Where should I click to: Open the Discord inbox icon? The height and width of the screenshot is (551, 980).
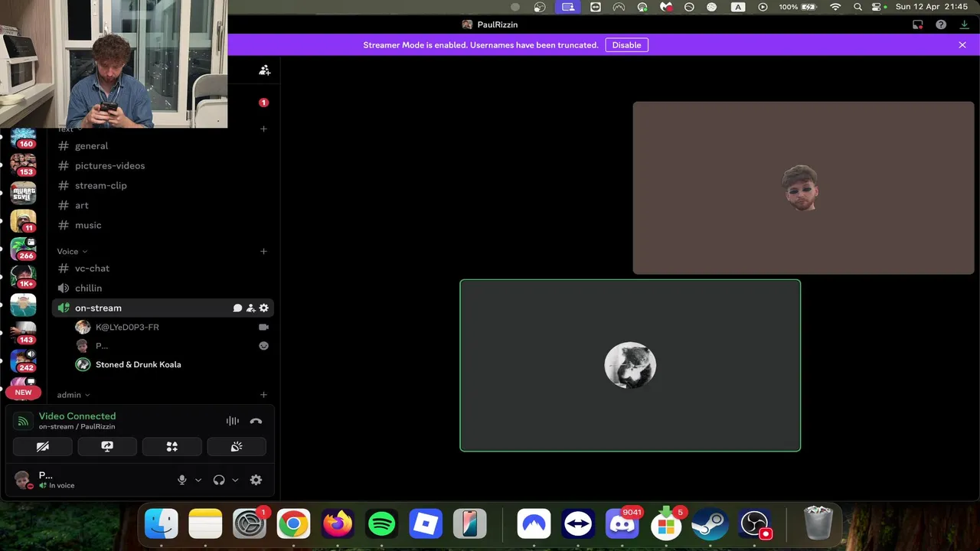coord(918,24)
